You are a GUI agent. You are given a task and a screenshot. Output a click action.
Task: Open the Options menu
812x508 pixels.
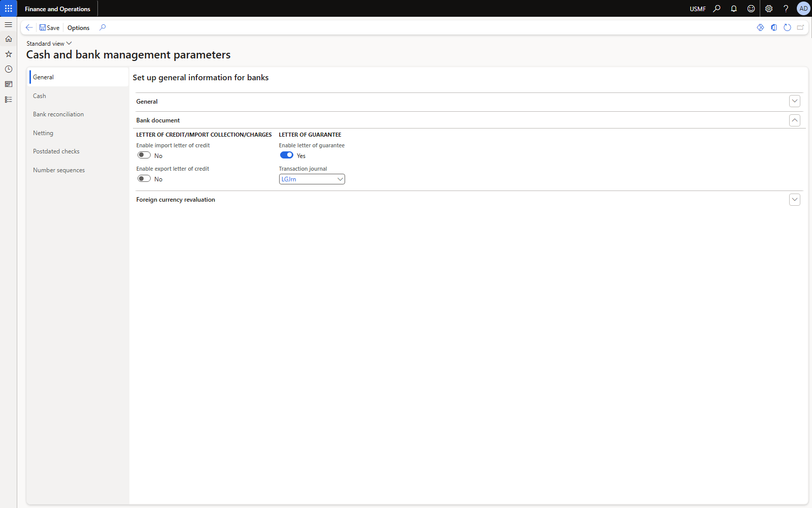coord(78,27)
